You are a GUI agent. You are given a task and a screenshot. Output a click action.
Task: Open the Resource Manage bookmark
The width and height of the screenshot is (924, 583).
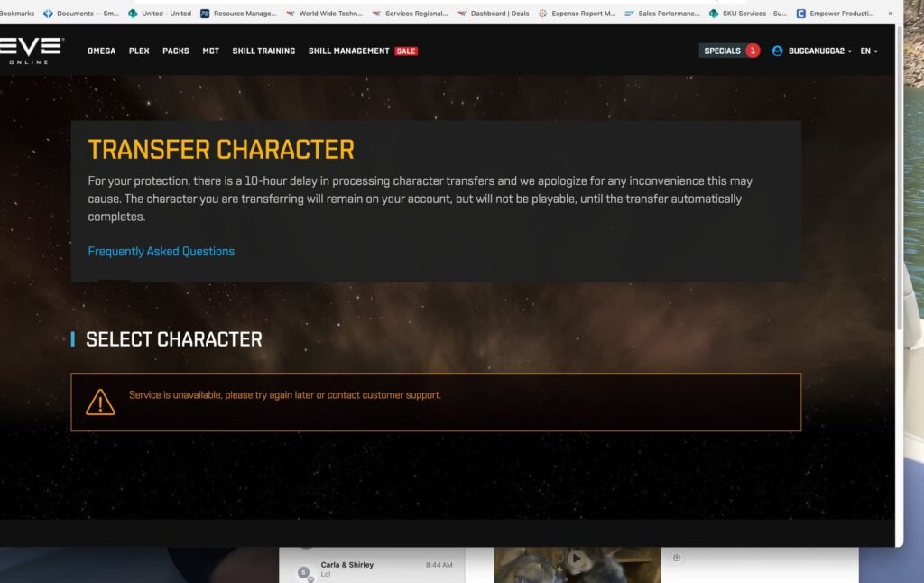coord(238,14)
